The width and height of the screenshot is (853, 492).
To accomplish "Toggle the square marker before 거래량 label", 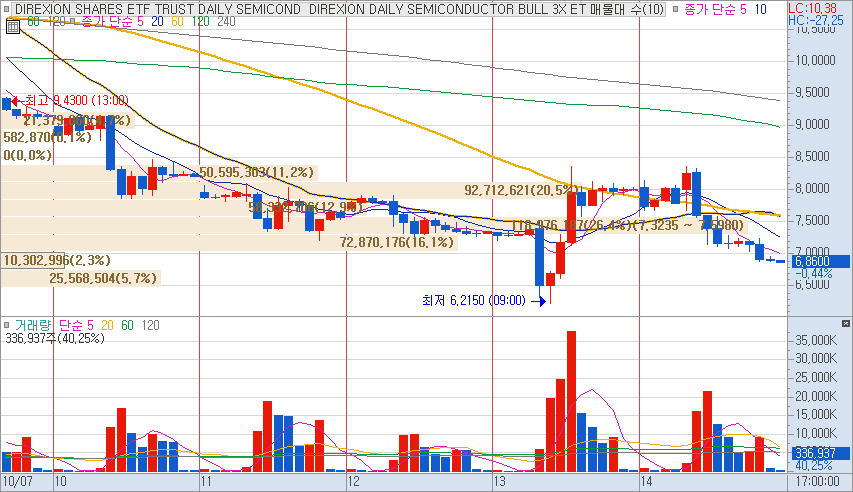I will pyautogui.click(x=7, y=325).
